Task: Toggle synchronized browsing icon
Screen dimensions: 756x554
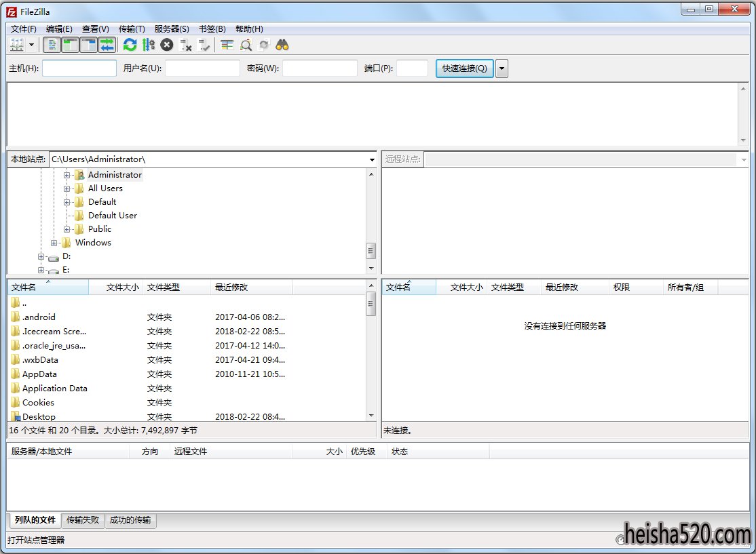Action: click(x=264, y=45)
